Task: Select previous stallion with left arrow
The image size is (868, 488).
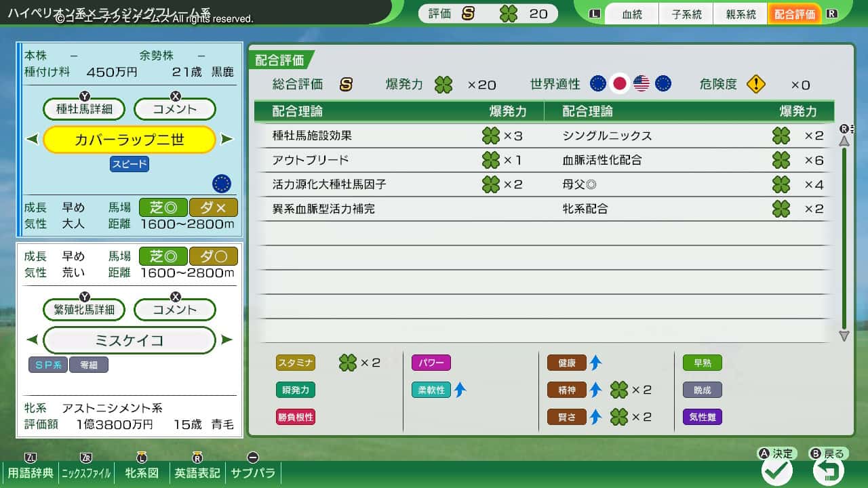Action: pyautogui.click(x=32, y=140)
